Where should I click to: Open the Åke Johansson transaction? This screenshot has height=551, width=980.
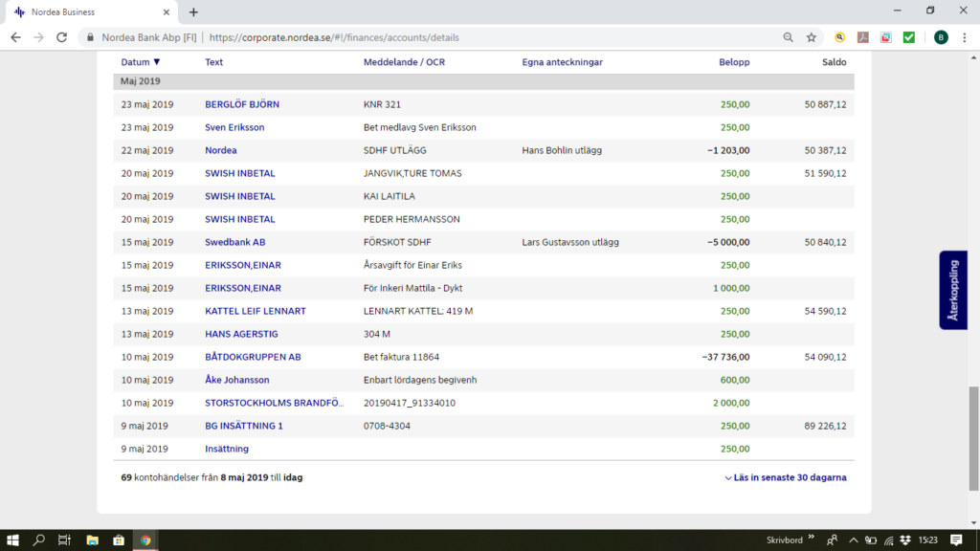[237, 380]
